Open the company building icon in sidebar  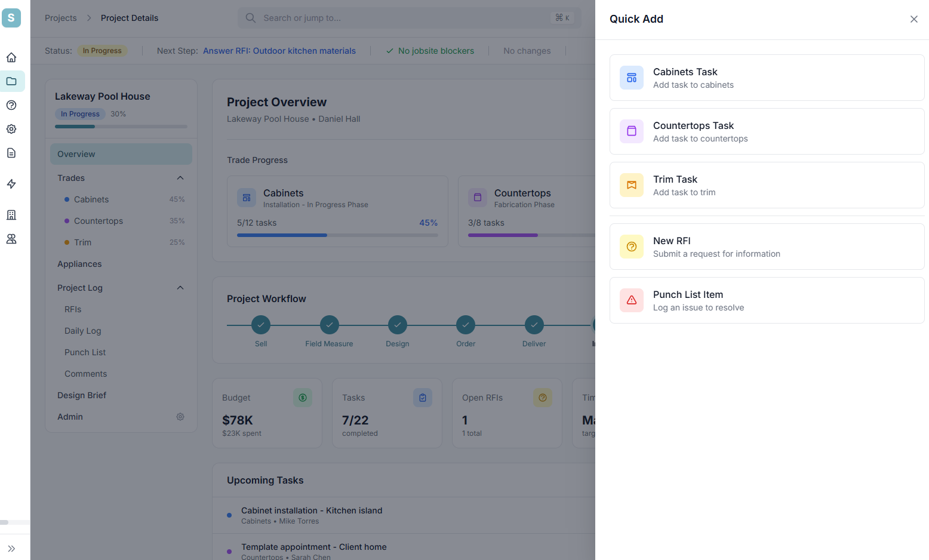11,215
